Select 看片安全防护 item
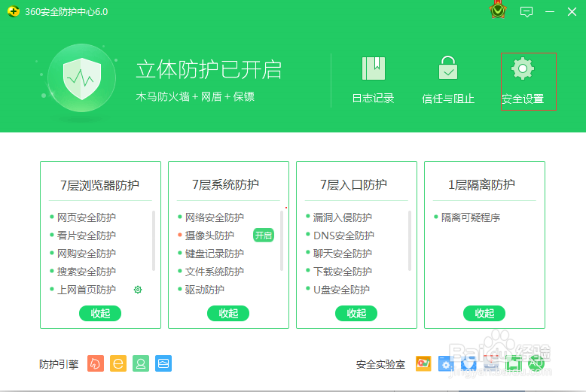 pos(87,236)
